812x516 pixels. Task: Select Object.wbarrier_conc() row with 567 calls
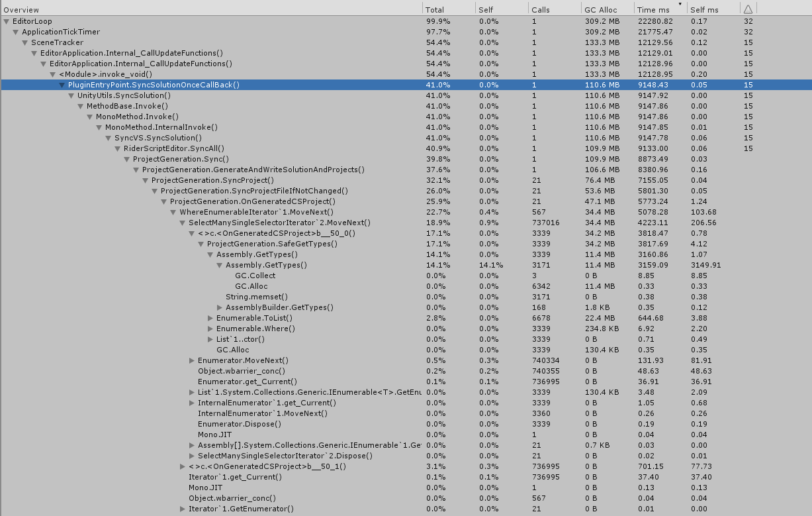(406, 498)
